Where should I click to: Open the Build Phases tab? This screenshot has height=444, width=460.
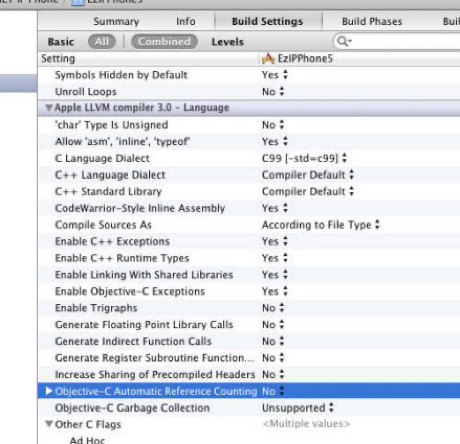click(x=372, y=21)
